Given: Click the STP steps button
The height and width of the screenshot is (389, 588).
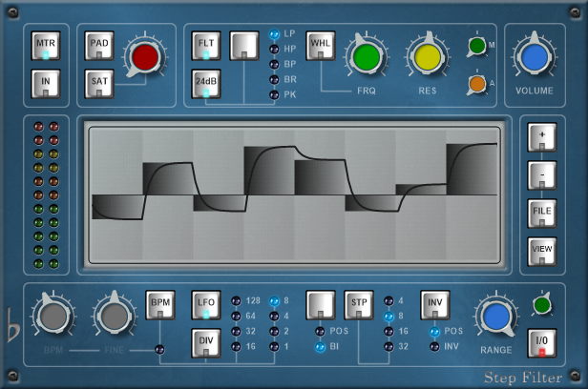Looking at the screenshot, I should pyautogui.click(x=358, y=304).
